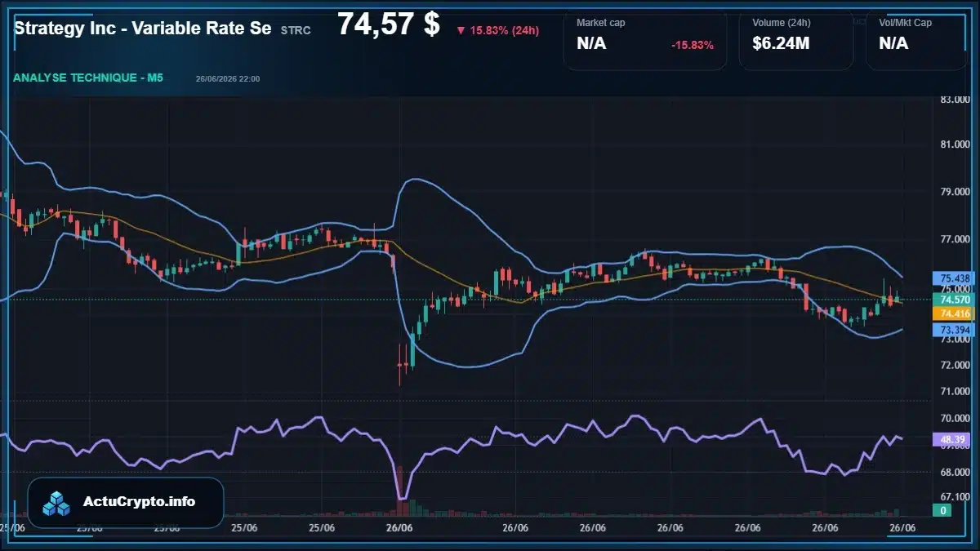980x551 pixels.
Task: Click the -15.83% value in Market cap card
Action: click(x=693, y=45)
